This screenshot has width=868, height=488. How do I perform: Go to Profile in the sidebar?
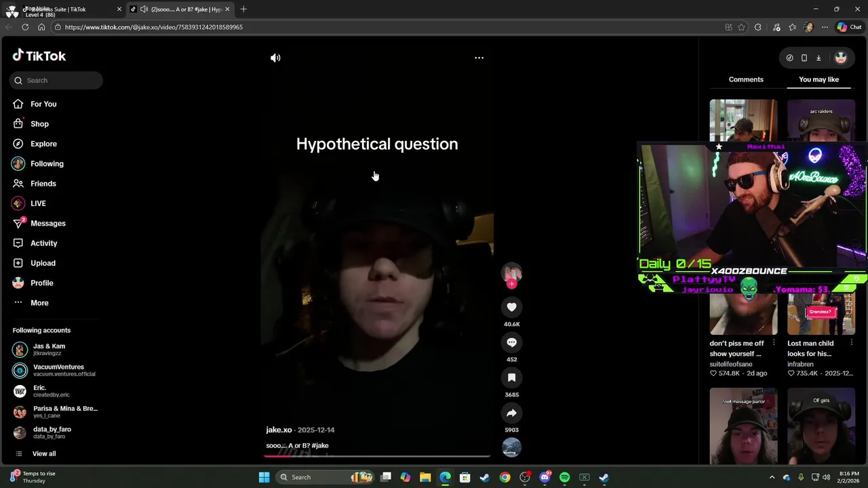point(41,283)
